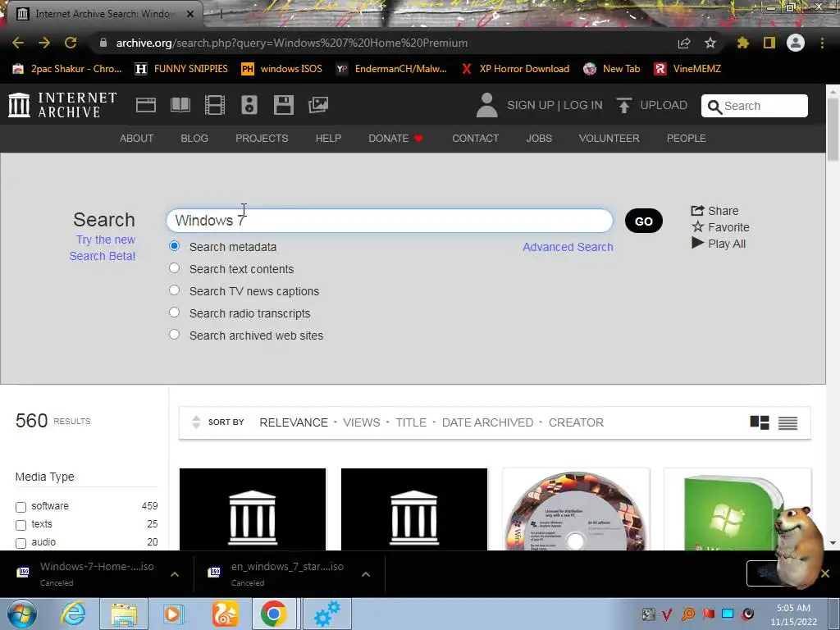This screenshot has width=840, height=630.
Task: Open Windows Start orb
Action: pyautogui.click(x=22, y=614)
